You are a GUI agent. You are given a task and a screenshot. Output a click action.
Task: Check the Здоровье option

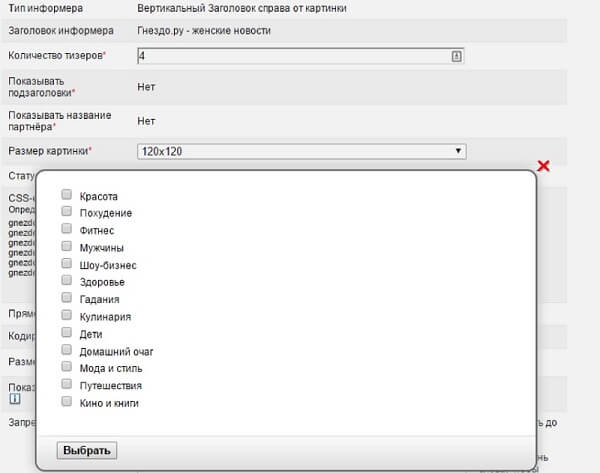pyautogui.click(x=66, y=281)
